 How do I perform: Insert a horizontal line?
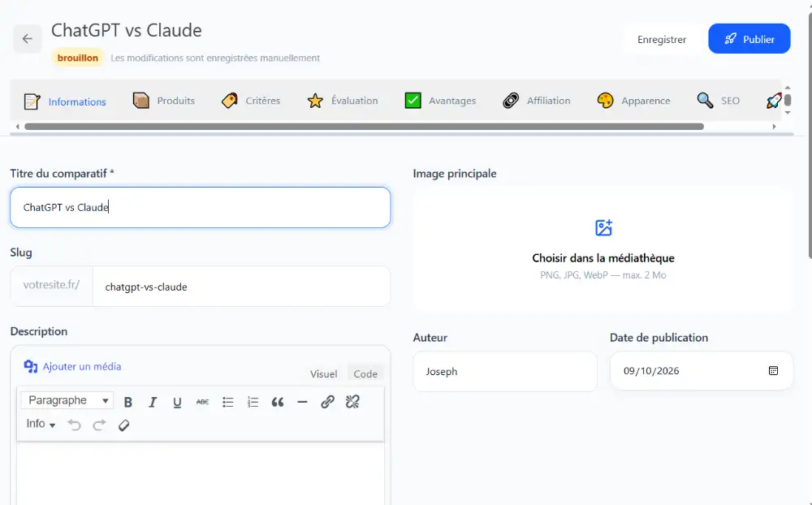click(302, 402)
